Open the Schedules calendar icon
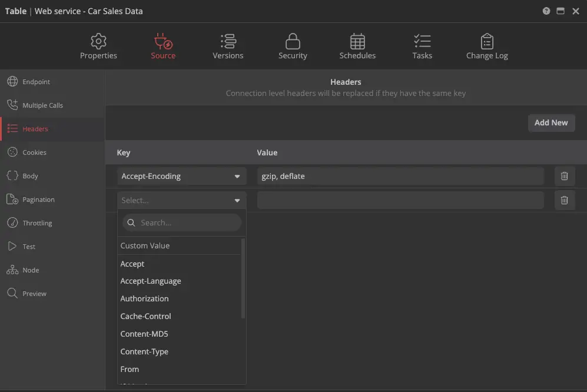587x392 pixels. [x=357, y=41]
